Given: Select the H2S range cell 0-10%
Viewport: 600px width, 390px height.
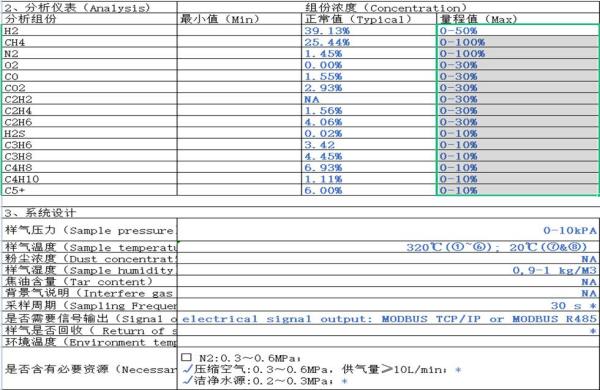Looking at the screenshot, I should 518,133.
